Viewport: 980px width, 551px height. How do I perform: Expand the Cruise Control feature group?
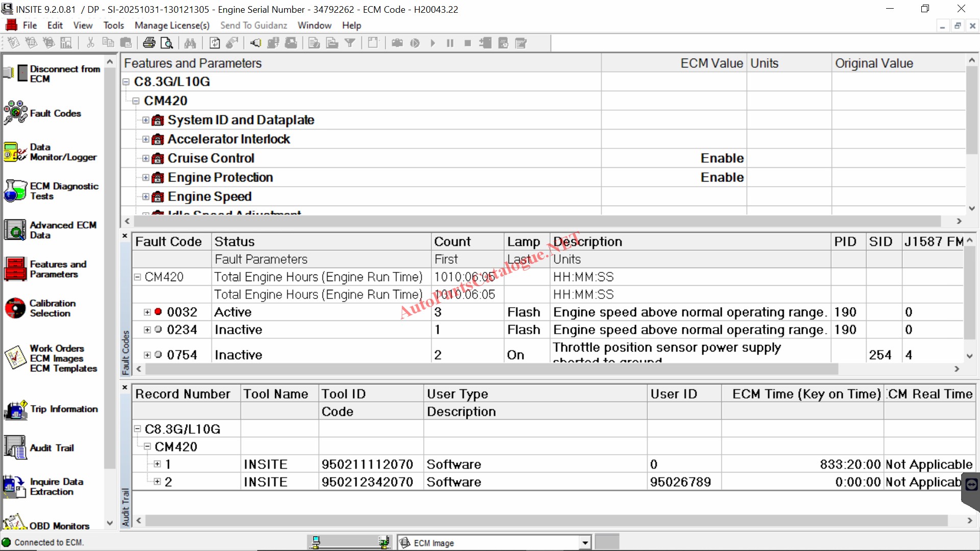(146, 158)
